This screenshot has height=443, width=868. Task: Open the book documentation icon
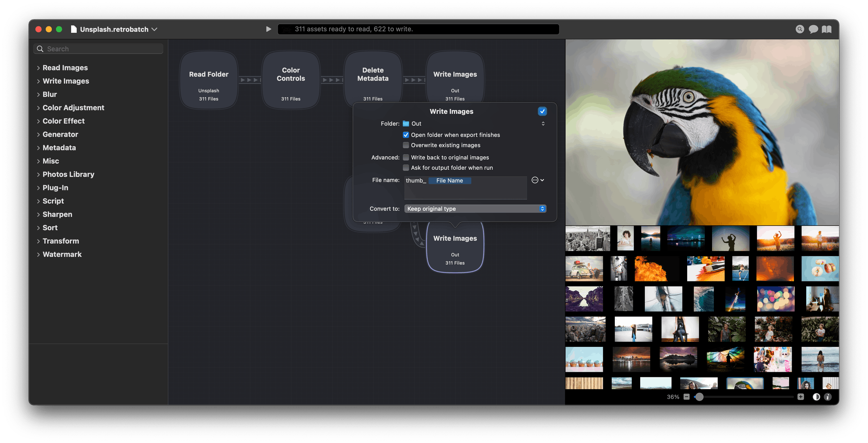[827, 29]
